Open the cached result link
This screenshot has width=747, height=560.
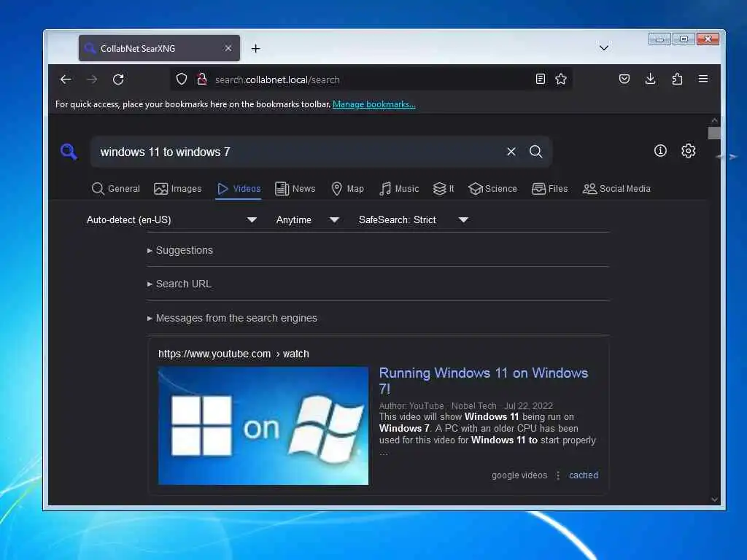coord(584,475)
